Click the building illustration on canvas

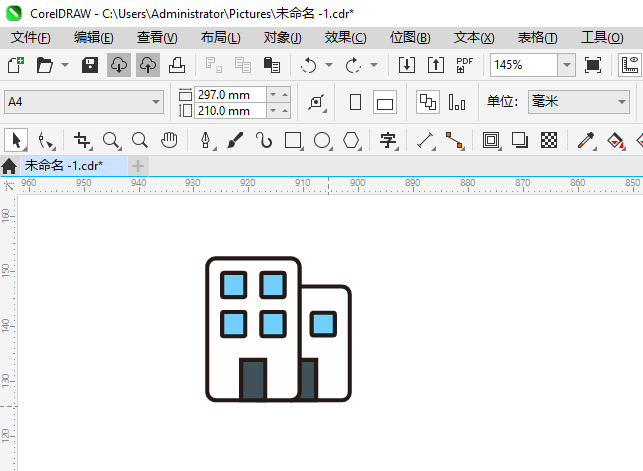pos(278,329)
